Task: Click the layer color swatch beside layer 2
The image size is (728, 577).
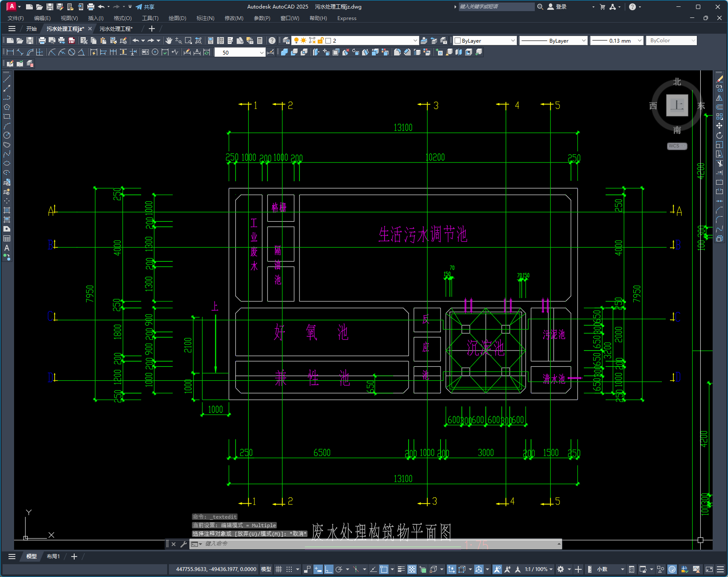Action: 328,41
